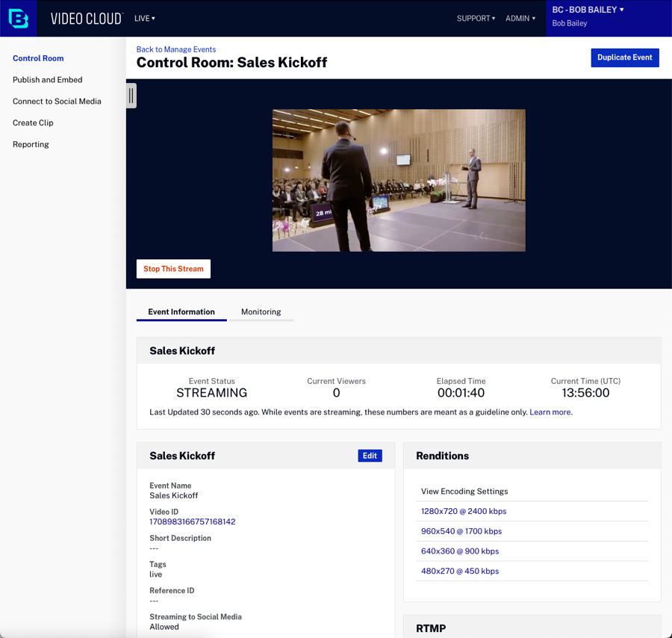Click the 1280x720 @ 2400 kbps rendition
Viewport: 672px width, 638px height.
click(x=464, y=512)
